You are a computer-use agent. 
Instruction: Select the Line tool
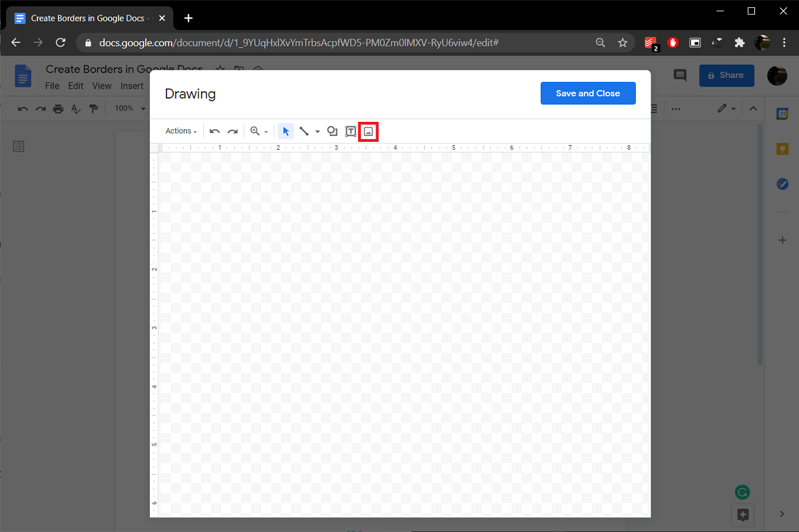304,131
